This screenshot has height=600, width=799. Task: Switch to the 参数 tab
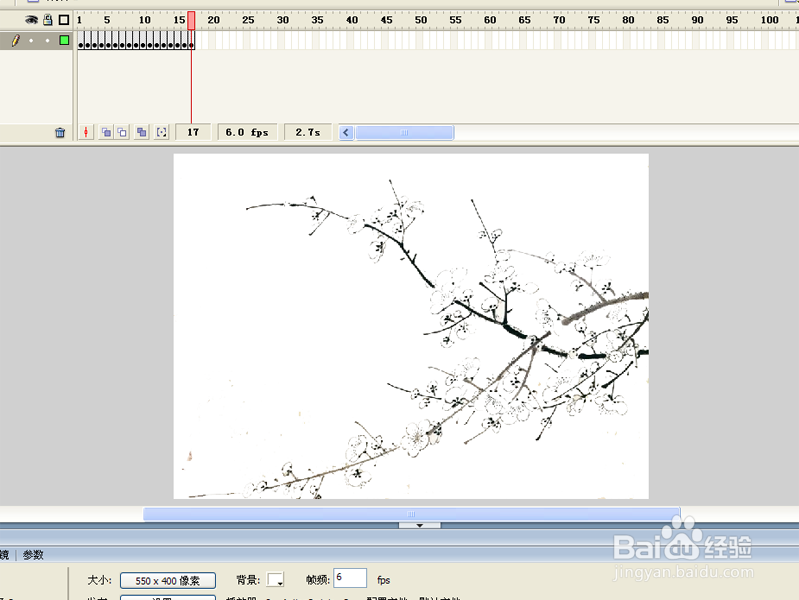click(33, 555)
